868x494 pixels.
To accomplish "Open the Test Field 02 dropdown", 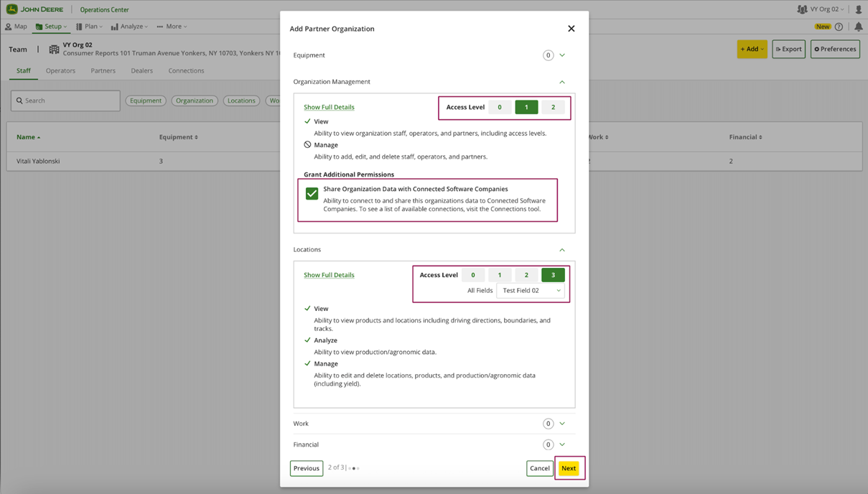I will [531, 291].
